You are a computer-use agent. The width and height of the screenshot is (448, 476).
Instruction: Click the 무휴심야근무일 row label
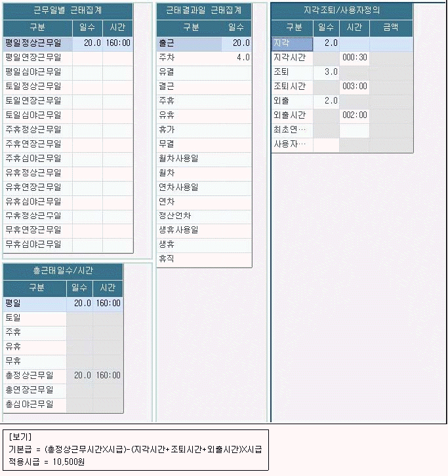pos(33,245)
